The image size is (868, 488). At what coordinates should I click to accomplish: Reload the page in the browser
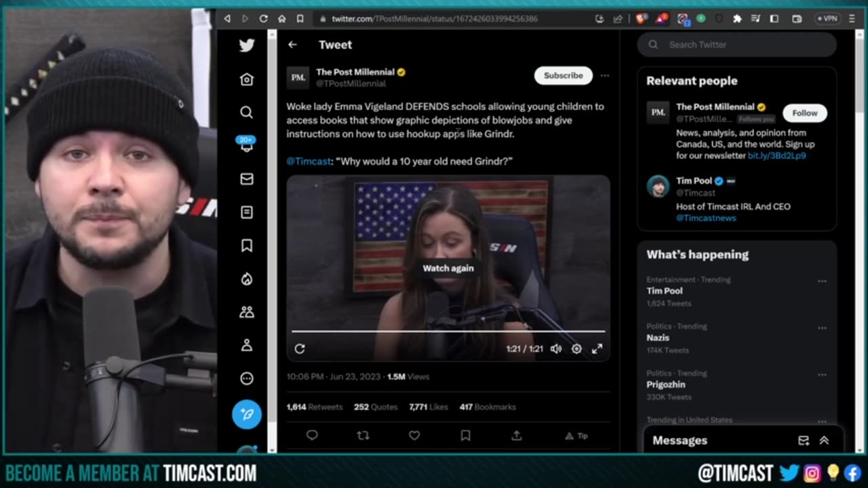(x=263, y=18)
